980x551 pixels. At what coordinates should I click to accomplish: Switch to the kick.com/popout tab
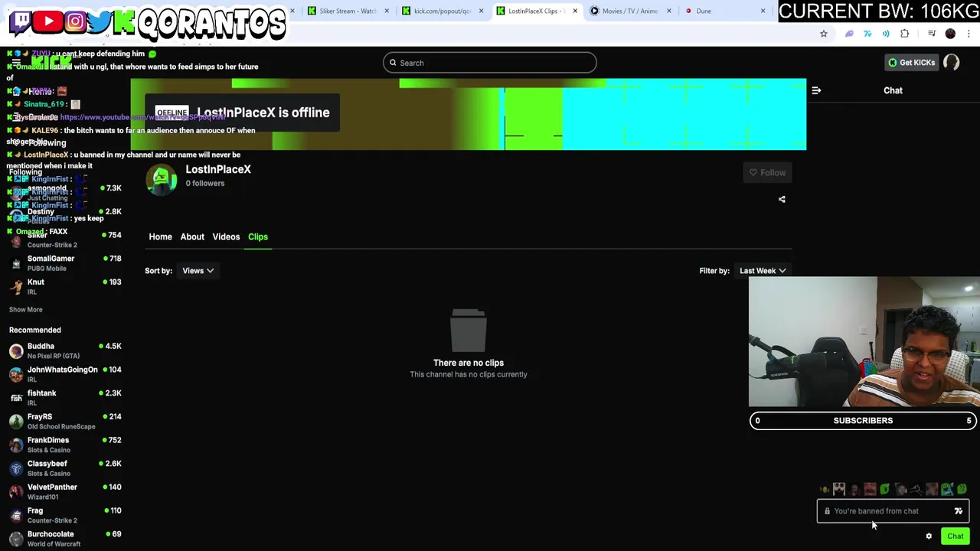[442, 11]
